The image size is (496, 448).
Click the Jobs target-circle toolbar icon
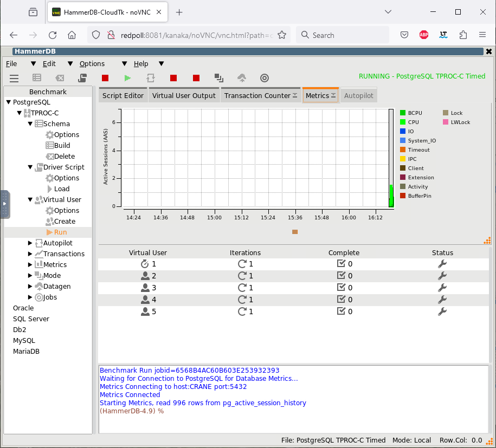(265, 78)
